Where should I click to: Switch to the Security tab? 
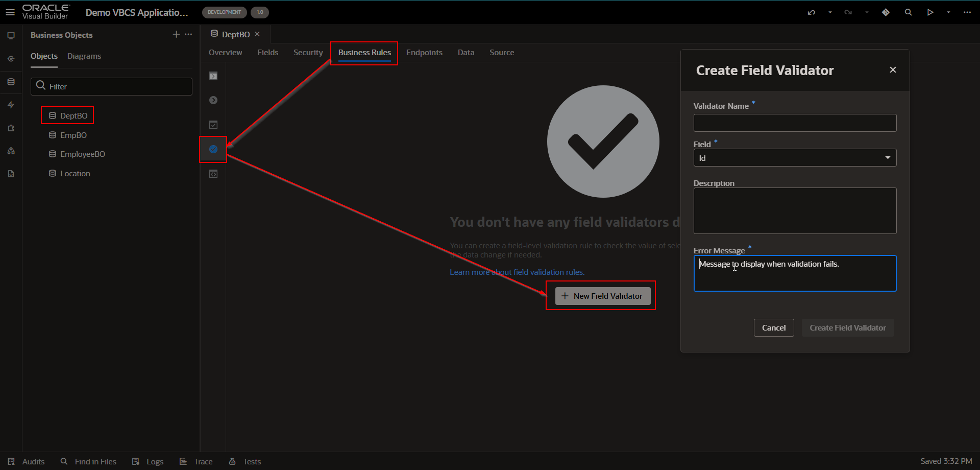click(x=308, y=53)
